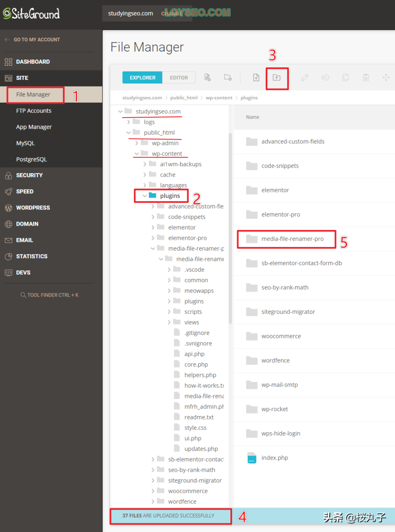Image resolution: width=395 pixels, height=532 pixels.
Task: Select updates.php in the folder tree
Action: 201,449
